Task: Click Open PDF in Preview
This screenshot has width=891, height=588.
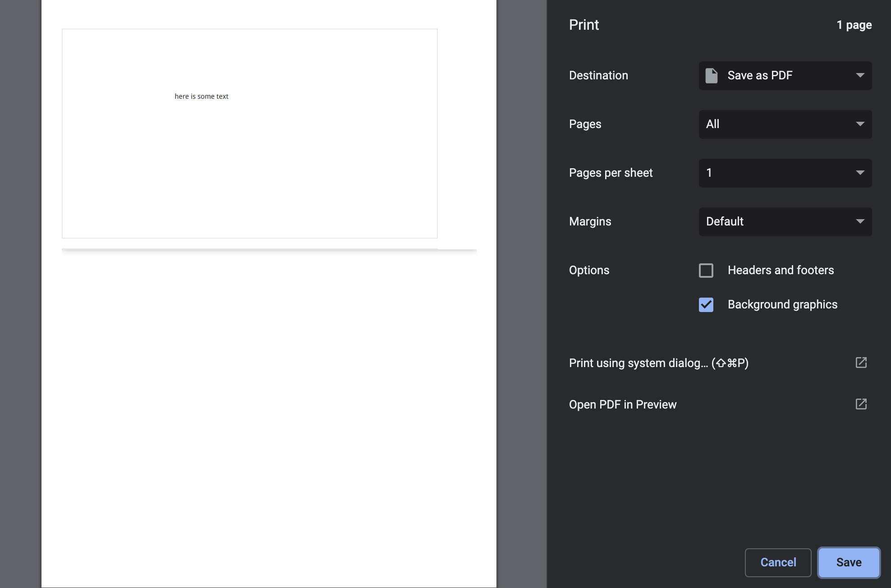Action: (623, 404)
